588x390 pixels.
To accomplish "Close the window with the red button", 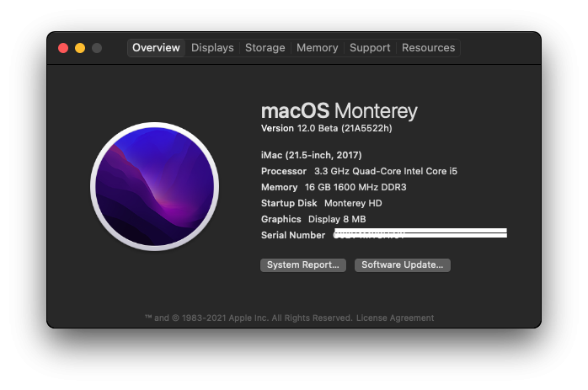I will click(63, 48).
